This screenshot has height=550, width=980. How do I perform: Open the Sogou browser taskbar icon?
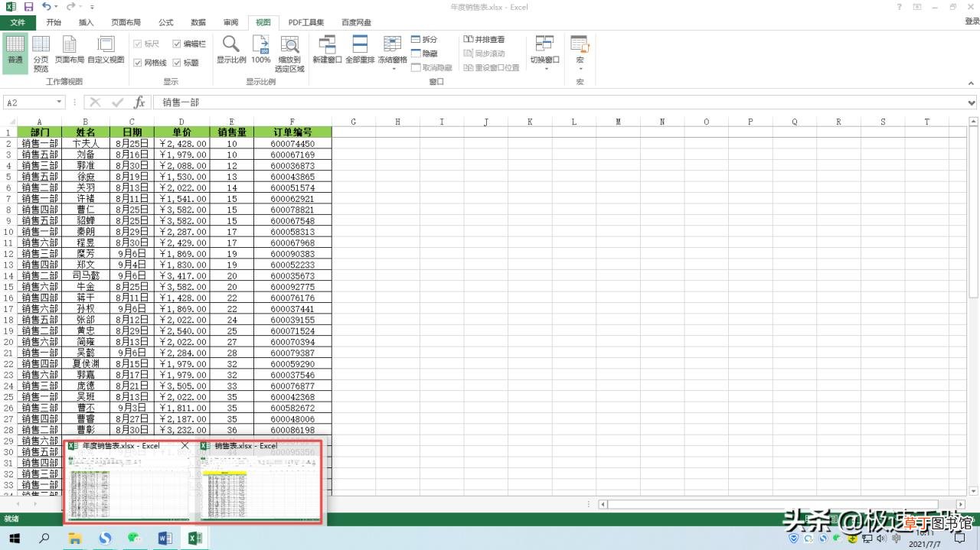[106, 539]
